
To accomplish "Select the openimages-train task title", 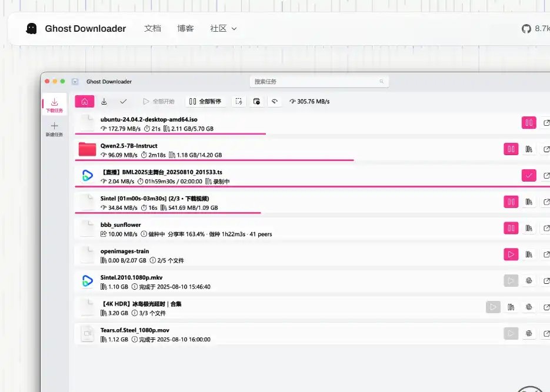I will click(x=125, y=251).
